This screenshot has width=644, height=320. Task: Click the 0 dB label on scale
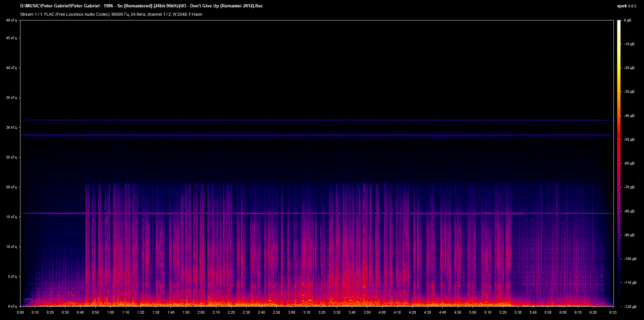pos(627,20)
